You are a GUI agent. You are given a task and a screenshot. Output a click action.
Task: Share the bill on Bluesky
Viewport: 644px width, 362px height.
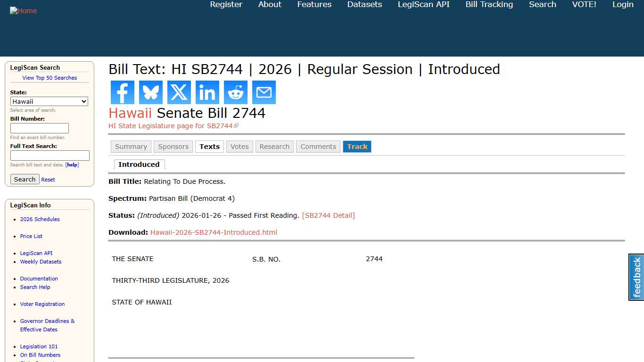(150, 92)
